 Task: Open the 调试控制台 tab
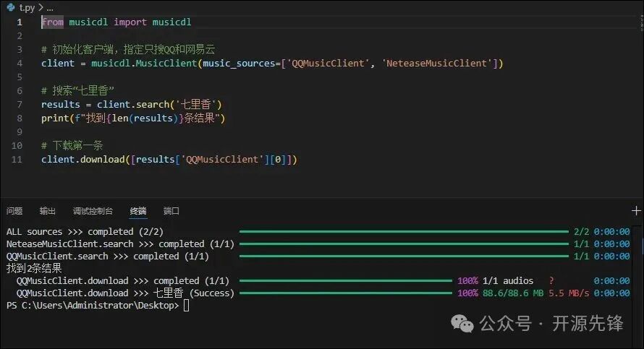coord(93,211)
